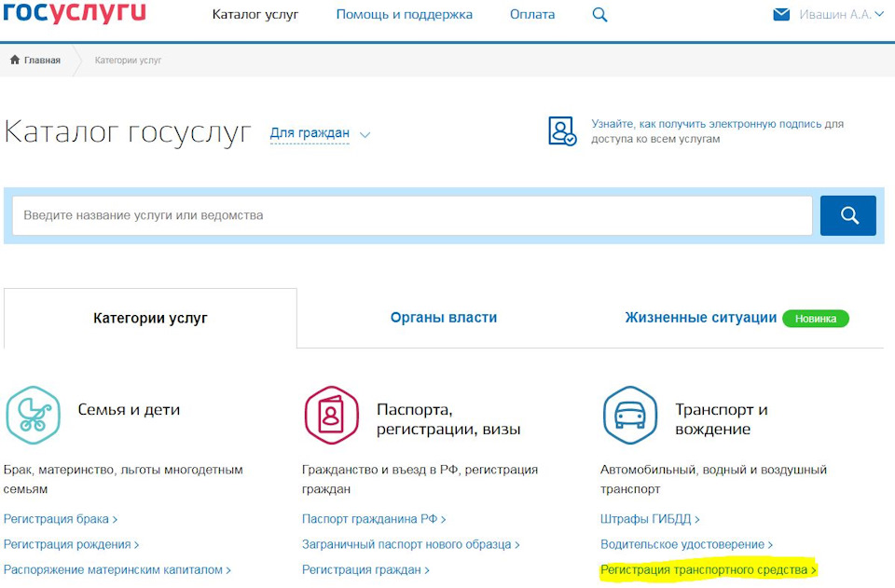Switch to the Категории услуг tab
The width and height of the screenshot is (895, 588).
click(x=150, y=318)
